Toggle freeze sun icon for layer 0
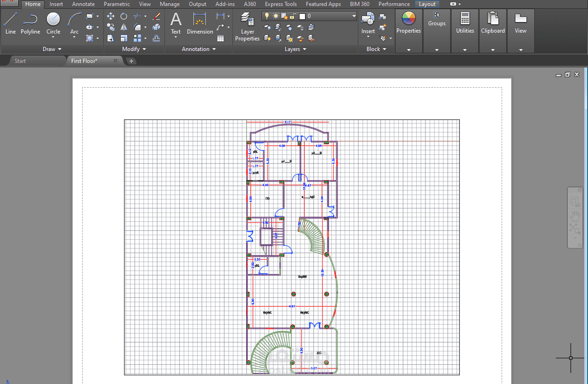 pyautogui.click(x=276, y=16)
